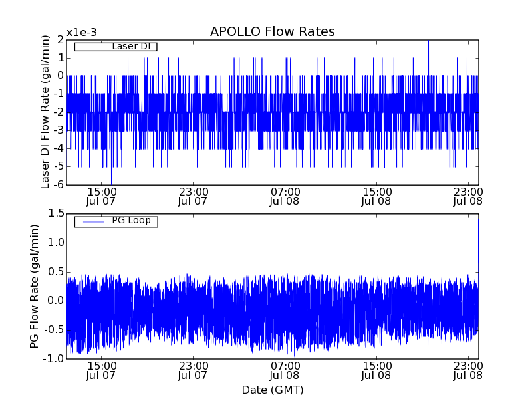Viewport: 532px width, 399px height.
Task: Click the 1.0 tick on the PG axis
Action: (57, 243)
